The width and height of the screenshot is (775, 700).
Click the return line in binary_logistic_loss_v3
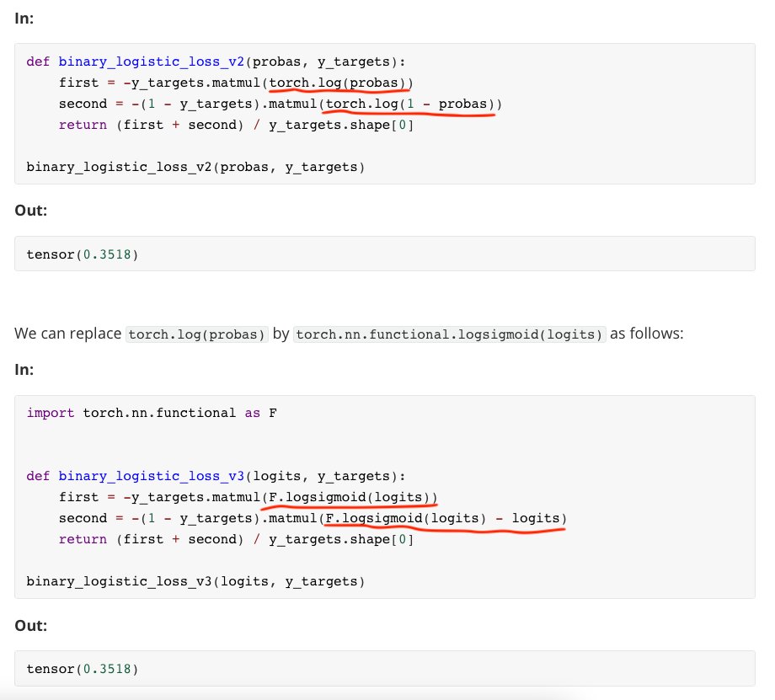236,539
